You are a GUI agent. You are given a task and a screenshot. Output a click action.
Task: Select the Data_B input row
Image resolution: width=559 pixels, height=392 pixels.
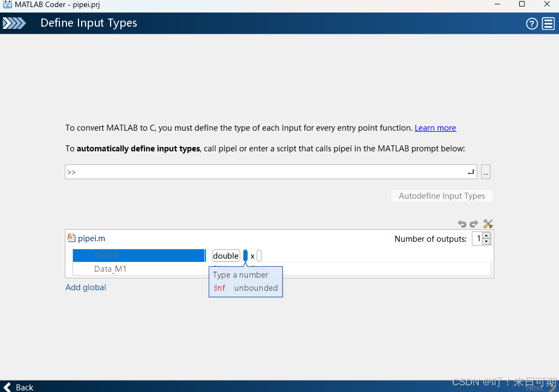(139, 255)
